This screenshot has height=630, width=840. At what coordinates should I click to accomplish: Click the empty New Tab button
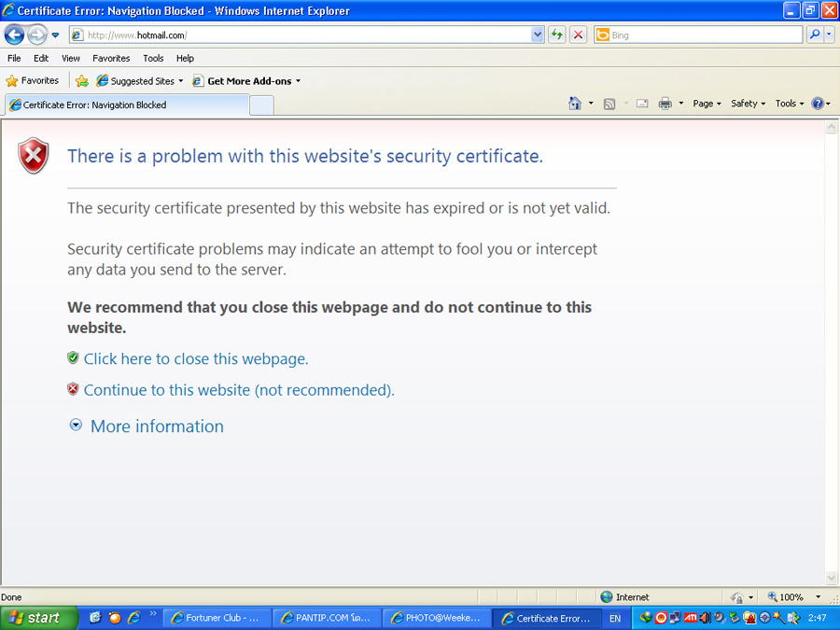(262, 105)
